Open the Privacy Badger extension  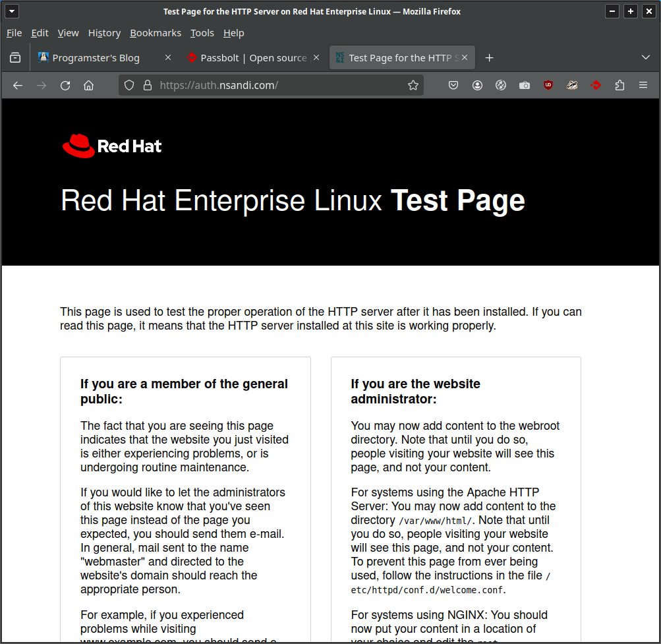(572, 85)
